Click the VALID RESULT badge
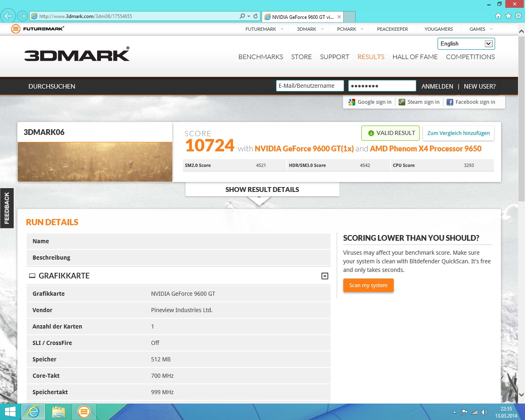Viewport: 525px width, 420px height. [390, 133]
